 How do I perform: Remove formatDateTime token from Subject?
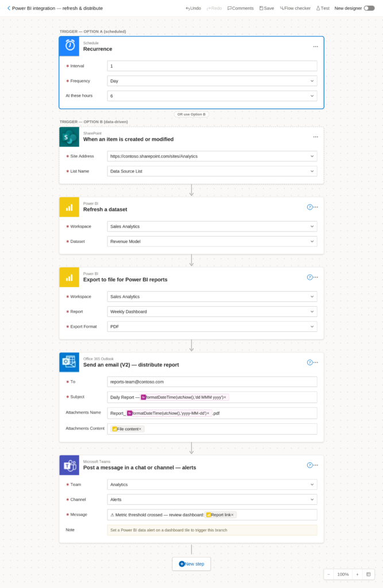225,397
